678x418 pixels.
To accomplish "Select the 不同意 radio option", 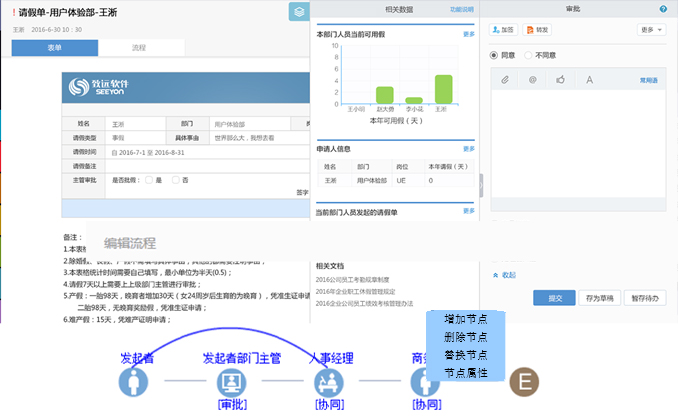I will pos(528,55).
